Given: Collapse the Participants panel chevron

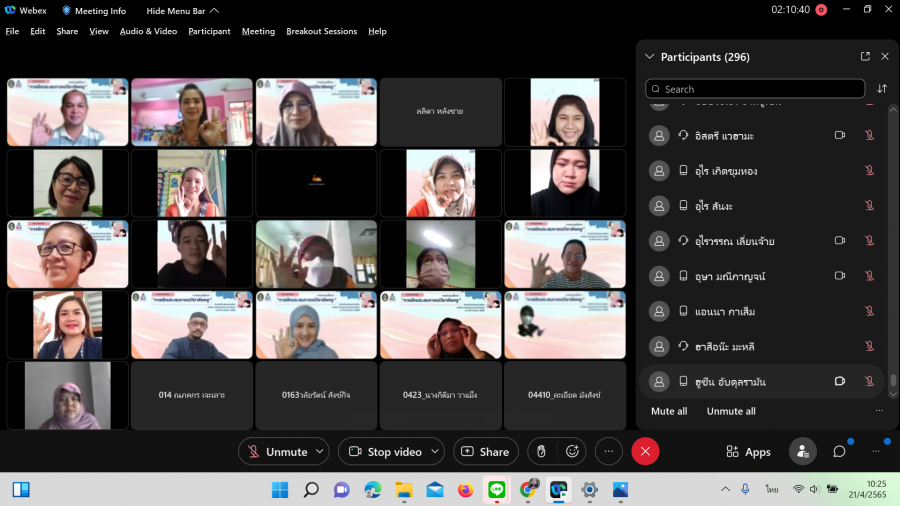Looking at the screenshot, I should 650,57.
